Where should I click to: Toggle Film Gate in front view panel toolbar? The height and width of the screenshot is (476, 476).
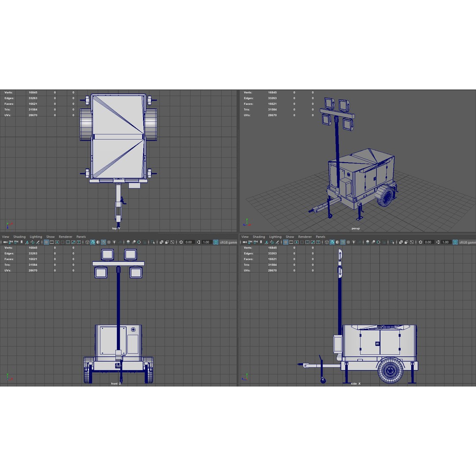pyautogui.click(x=52, y=242)
